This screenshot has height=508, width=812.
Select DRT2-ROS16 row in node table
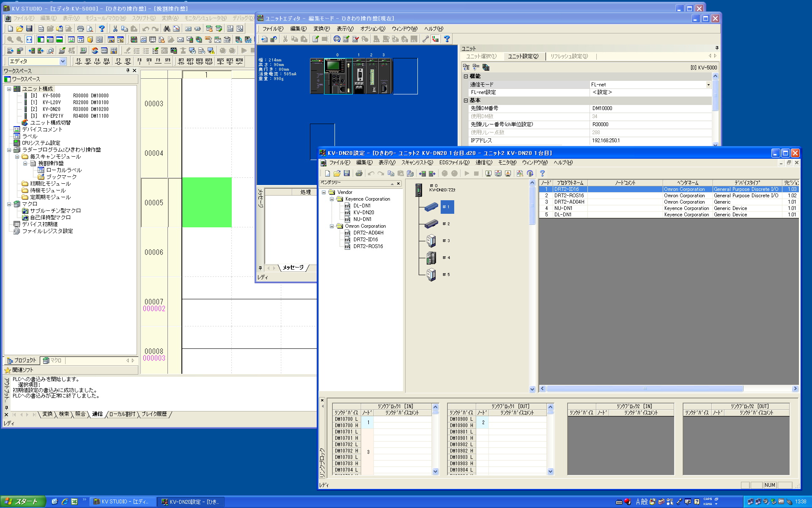pos(669,196)
